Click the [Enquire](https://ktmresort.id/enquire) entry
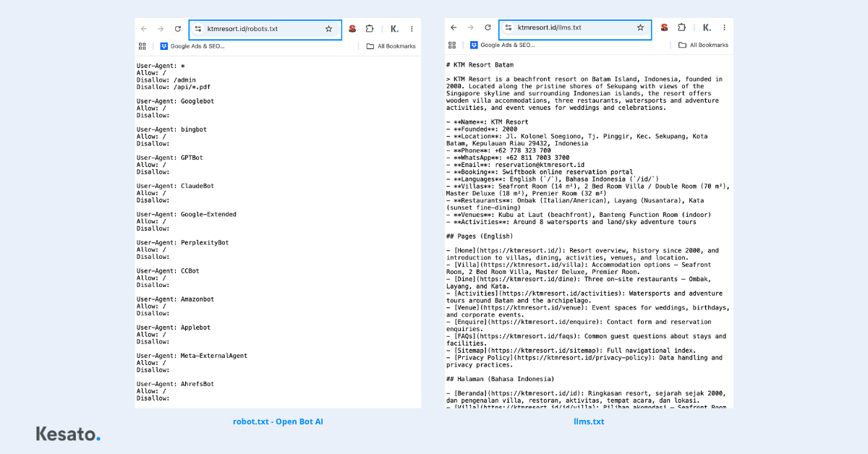Screen dimensions: 868x454 (579, 325)
